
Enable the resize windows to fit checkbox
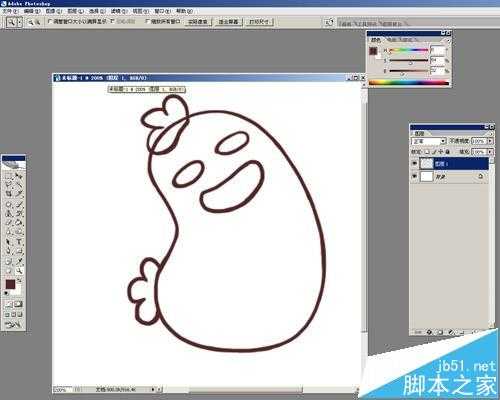pos(50,21)
